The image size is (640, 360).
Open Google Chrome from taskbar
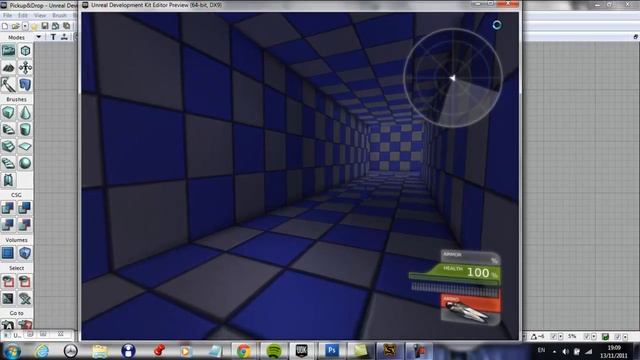point(244,351)
